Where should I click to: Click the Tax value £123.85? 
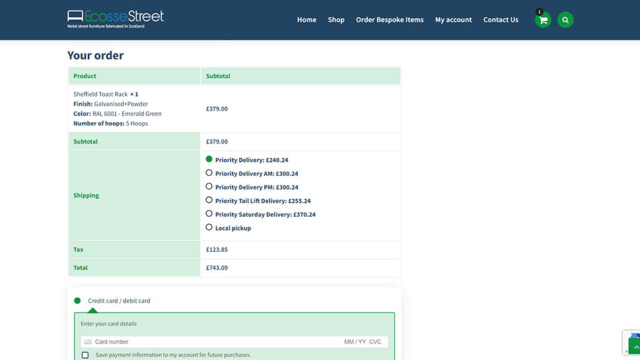point(217,249)
